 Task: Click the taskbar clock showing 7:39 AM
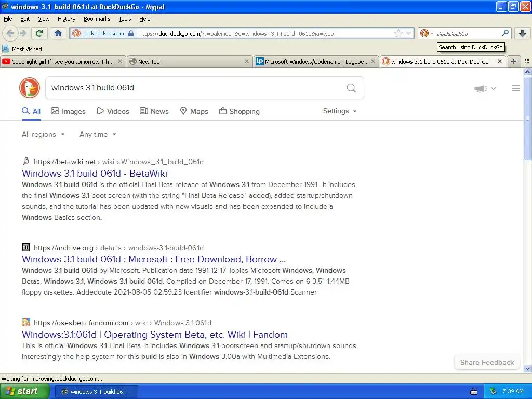(x=513, y=392)
